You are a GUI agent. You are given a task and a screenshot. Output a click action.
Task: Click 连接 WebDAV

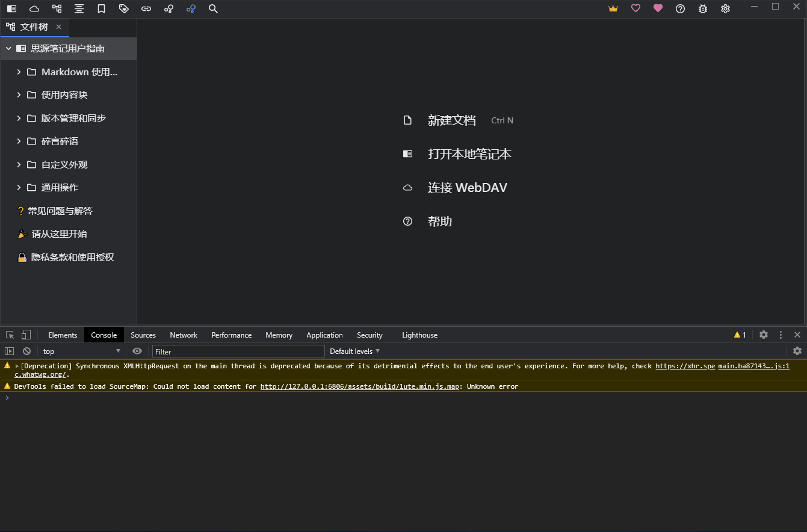468,188
